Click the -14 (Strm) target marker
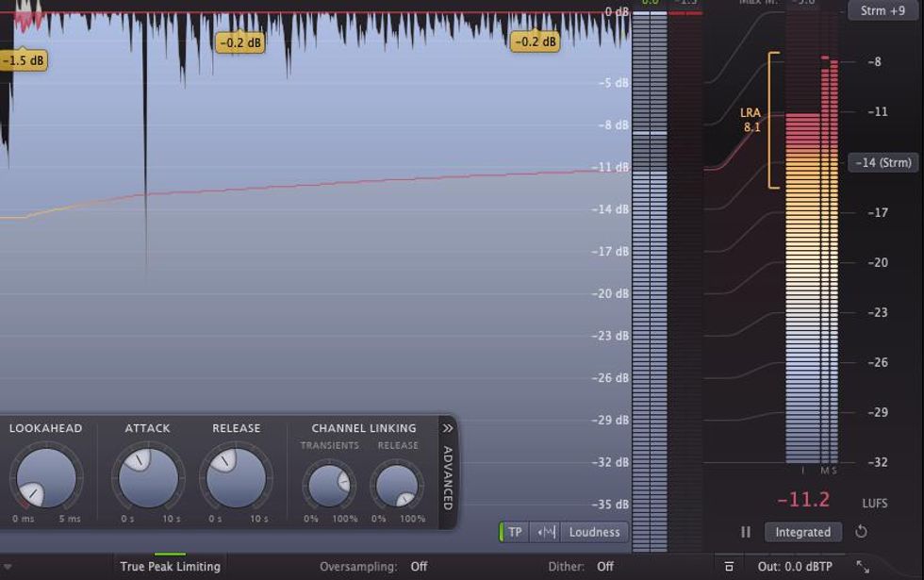The image size is (924, 580). [x=883, y=162]
